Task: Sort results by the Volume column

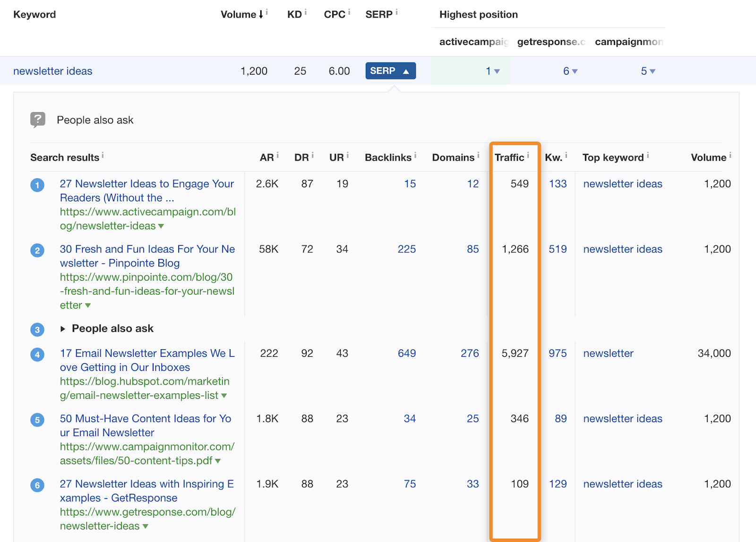Action: (239, 14)
